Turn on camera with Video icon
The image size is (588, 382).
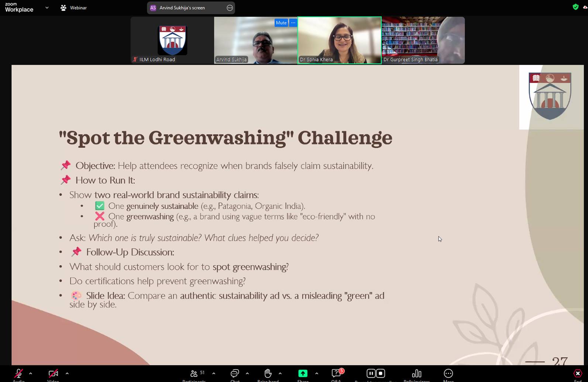53,374
